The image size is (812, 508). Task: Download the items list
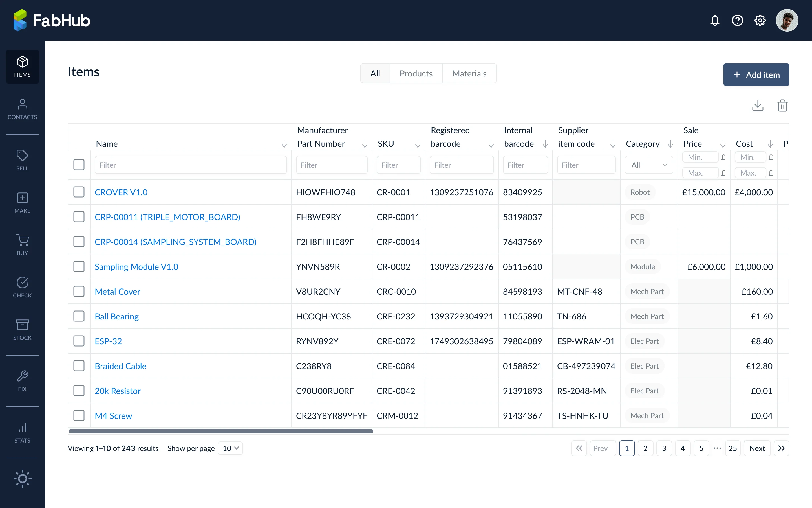758,106
